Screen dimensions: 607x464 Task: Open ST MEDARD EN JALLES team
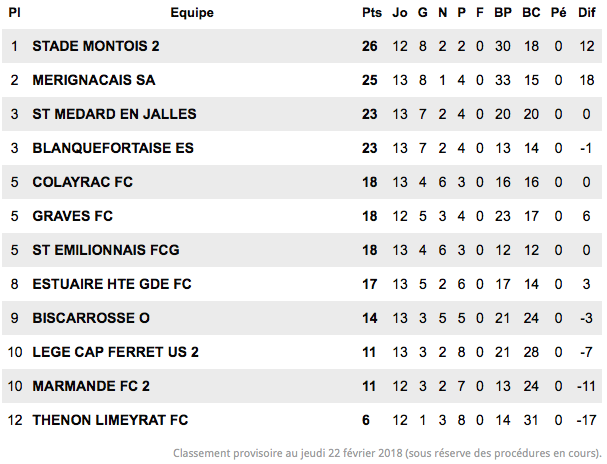[114, 114]
